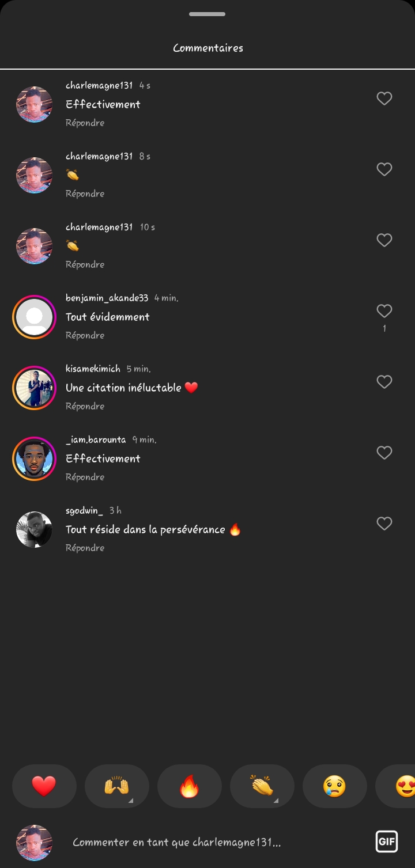Tap Répondre under kisamekimich's comment
This screenshot has width=415, height=868.
pyautogui.click(x=85, y=406)
